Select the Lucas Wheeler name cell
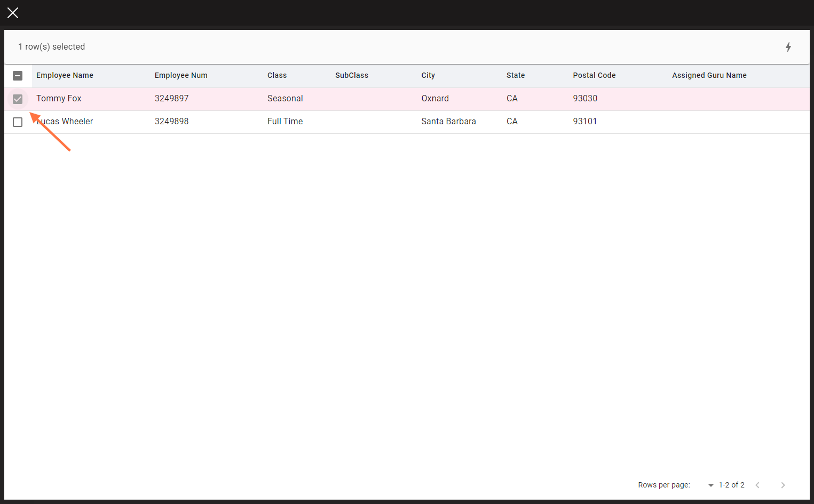 pos(65,121)
